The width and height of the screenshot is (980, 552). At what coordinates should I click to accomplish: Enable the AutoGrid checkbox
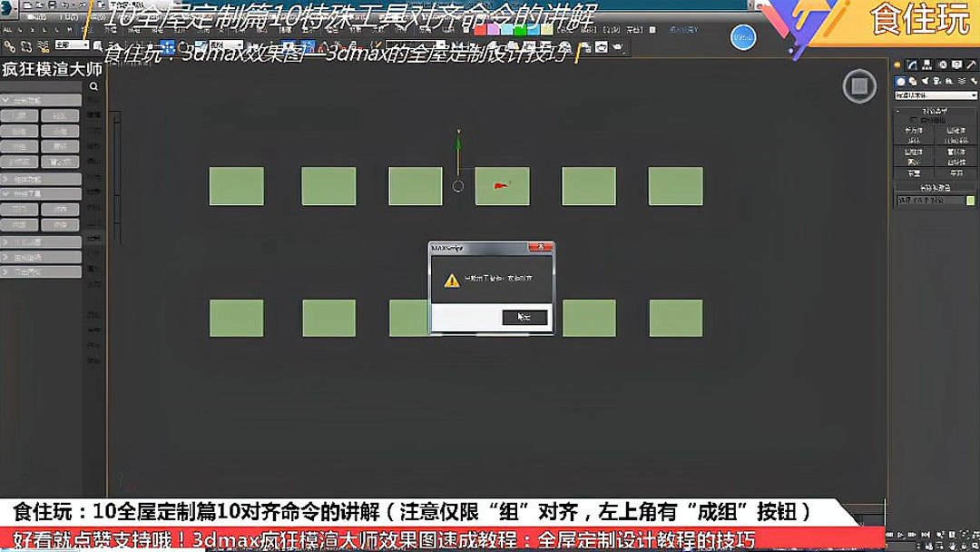pos(914,118)
